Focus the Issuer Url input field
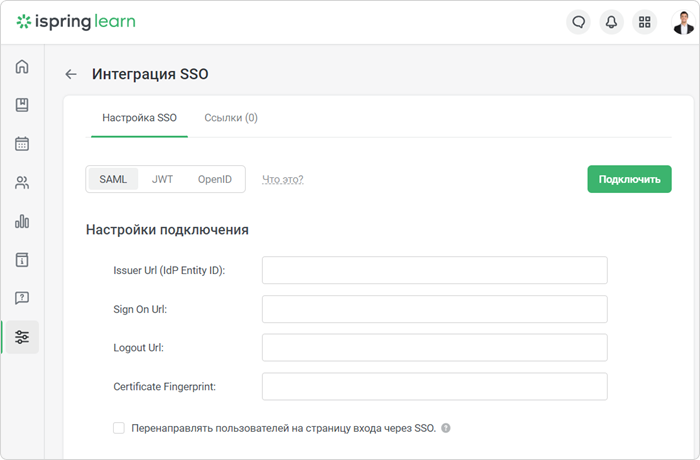Viewport: 700px width, 460px height. [434, 270]
